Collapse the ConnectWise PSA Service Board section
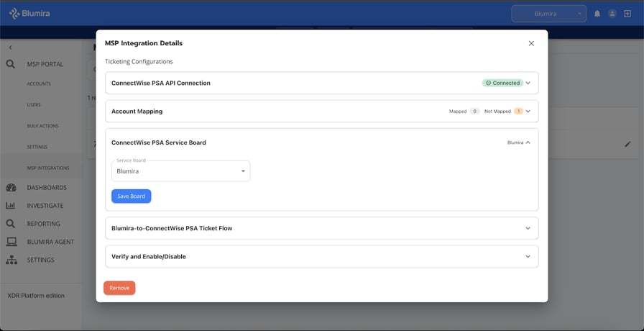 point(528,142)
